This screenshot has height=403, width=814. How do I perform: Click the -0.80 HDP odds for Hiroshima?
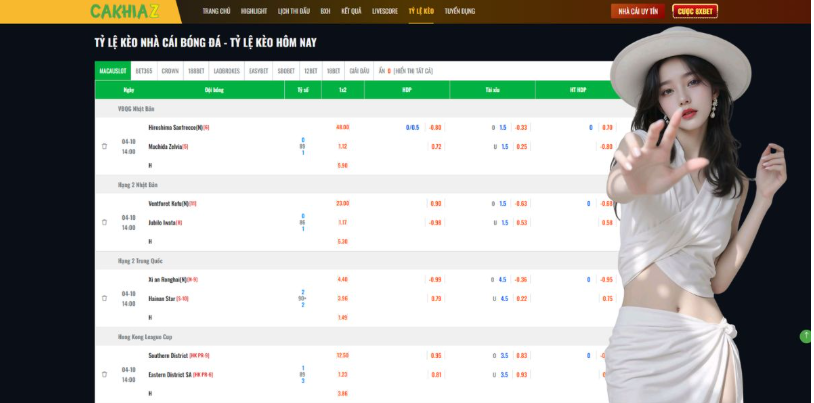[435, 127]
